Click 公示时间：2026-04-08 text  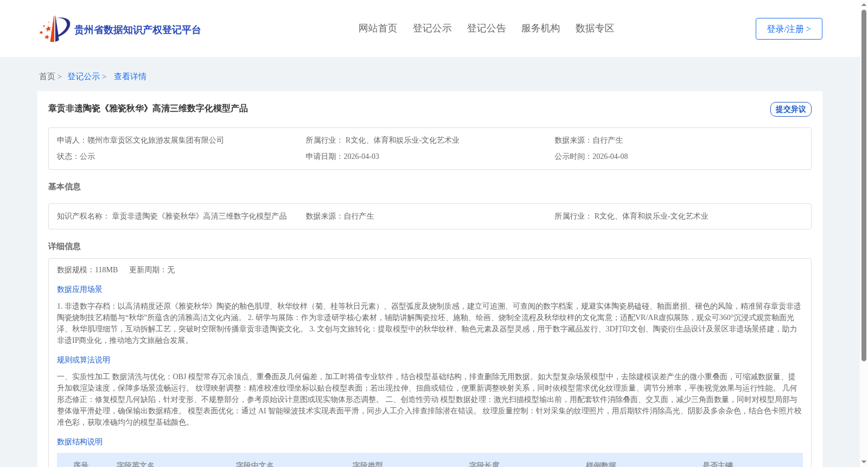591,156
